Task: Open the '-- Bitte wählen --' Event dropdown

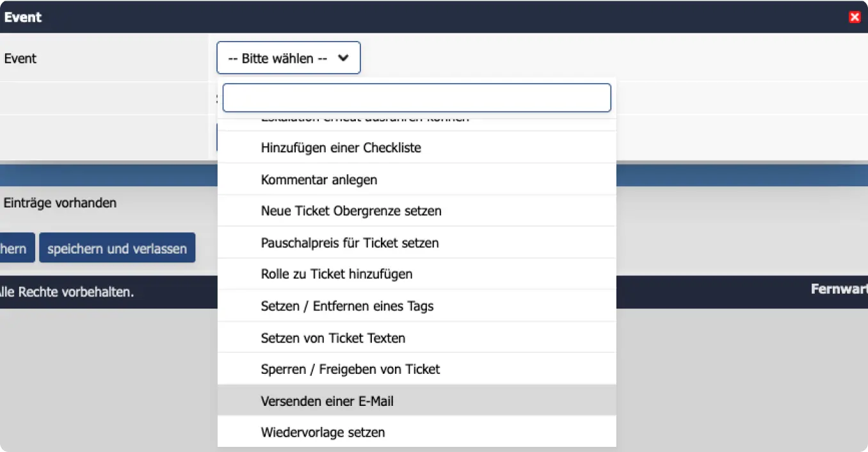Action: point(289,58)
